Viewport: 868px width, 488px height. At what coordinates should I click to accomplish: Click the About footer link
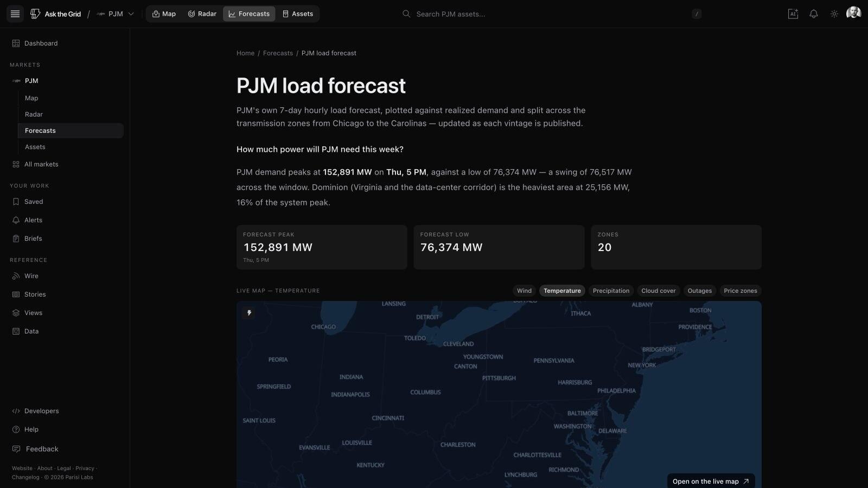point(45,468)
